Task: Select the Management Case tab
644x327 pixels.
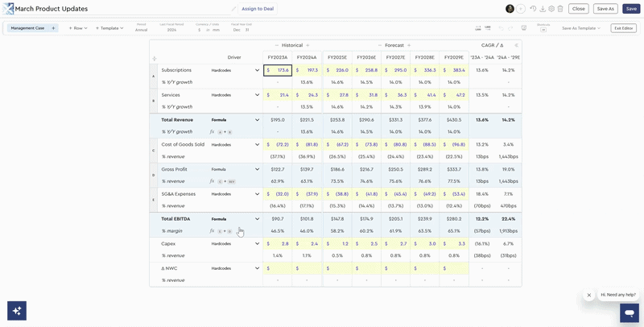Action: pos(27,28)
